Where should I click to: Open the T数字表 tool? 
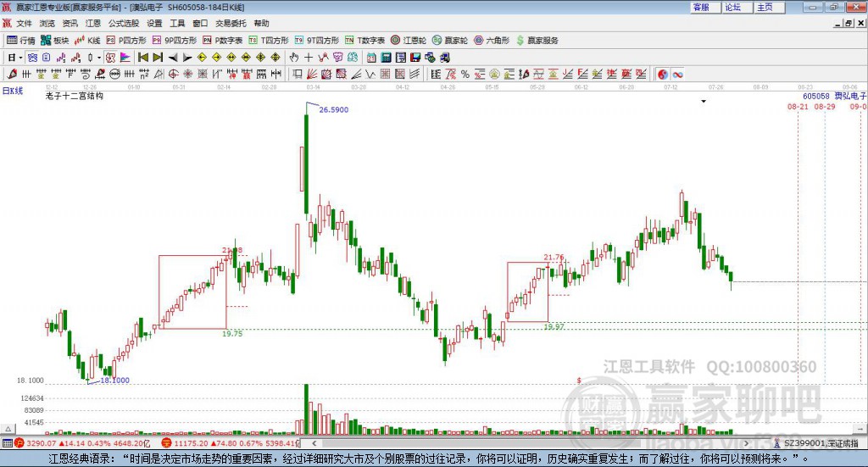(x=364, y=41)
